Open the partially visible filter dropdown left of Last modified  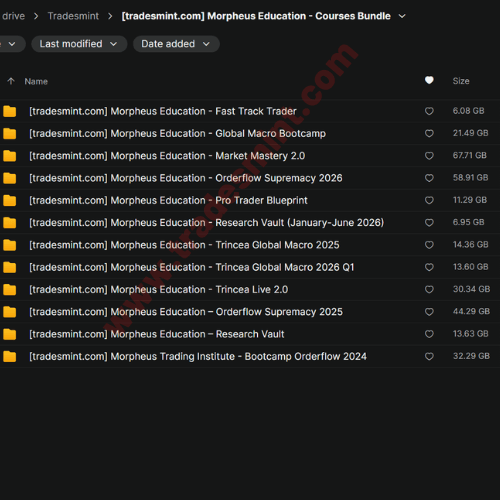[12, 44]
